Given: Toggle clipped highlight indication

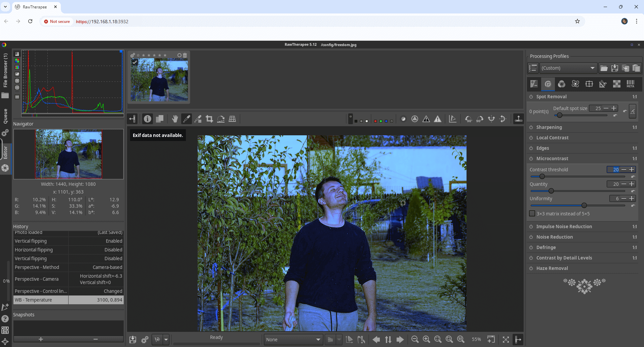Looking at the screenshot, I should click(438, 119).
